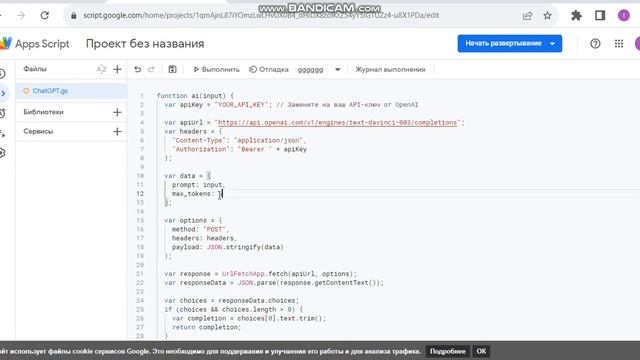Click 'return completion;' code line
The image size is (640, 360).
(207, 327)
